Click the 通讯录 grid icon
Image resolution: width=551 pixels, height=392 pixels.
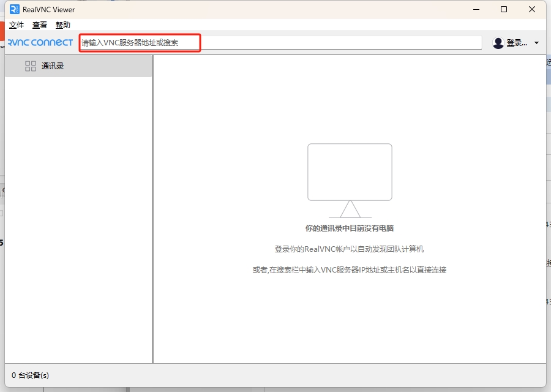click(31, 66)
